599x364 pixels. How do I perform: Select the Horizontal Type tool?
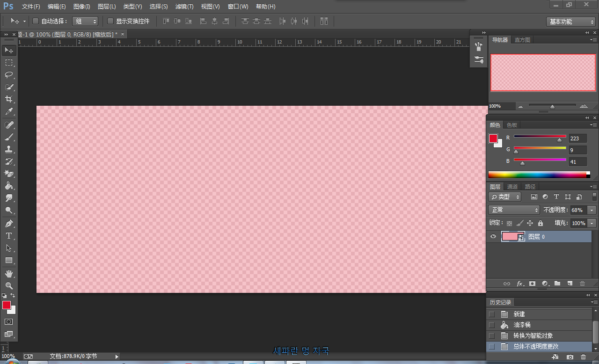9,236
